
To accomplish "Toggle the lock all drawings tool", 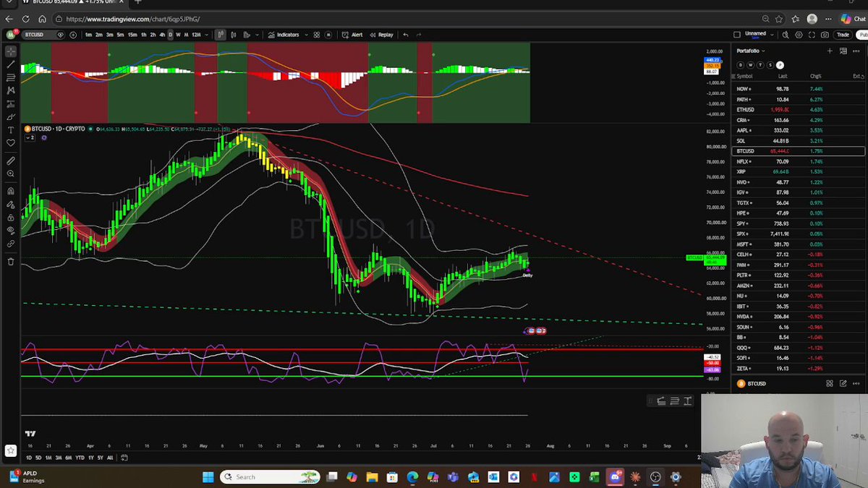I will 11,217.
